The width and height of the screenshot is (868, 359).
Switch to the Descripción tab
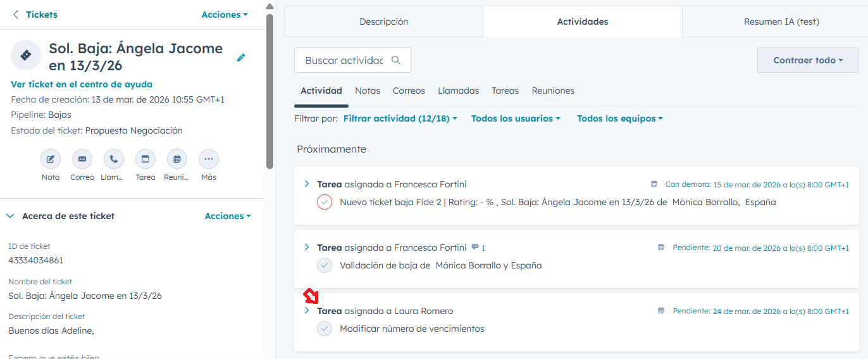[383, 22]
